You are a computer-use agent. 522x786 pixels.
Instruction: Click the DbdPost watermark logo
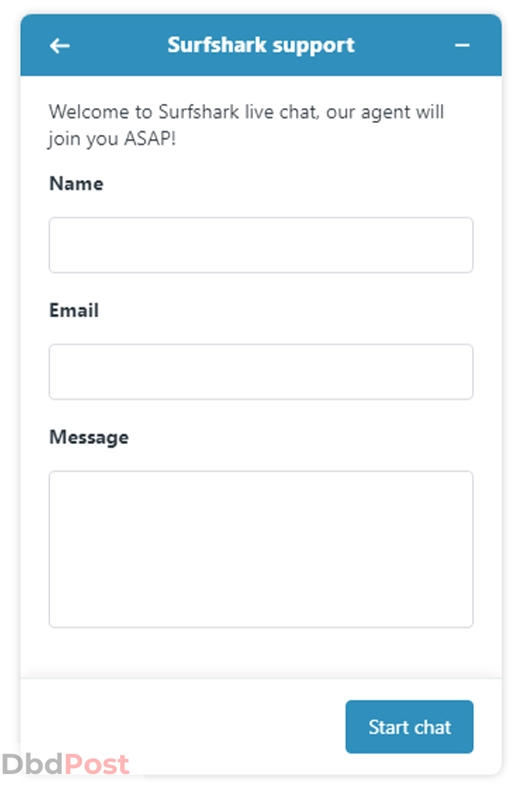pyautogui.click(x=65, y=764)
